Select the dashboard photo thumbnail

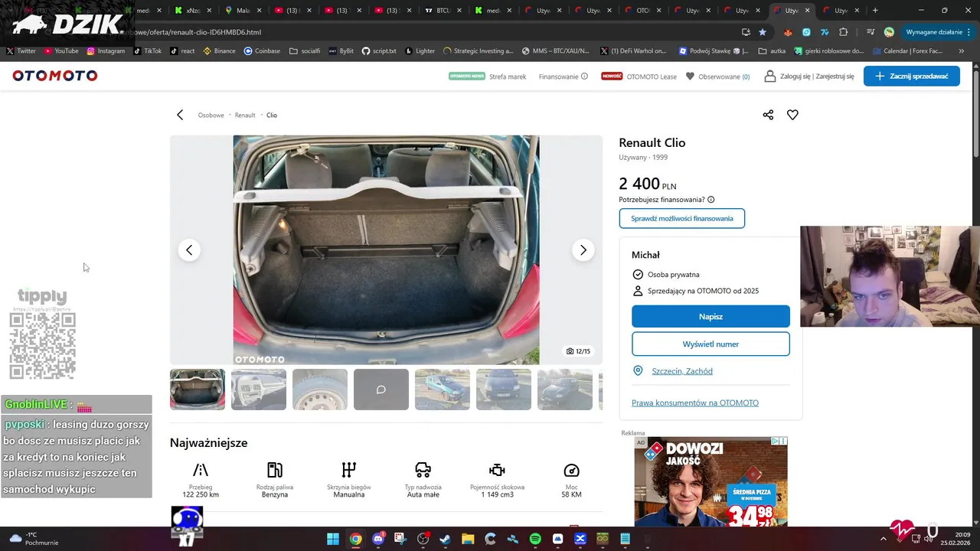[x=259, y=390]
